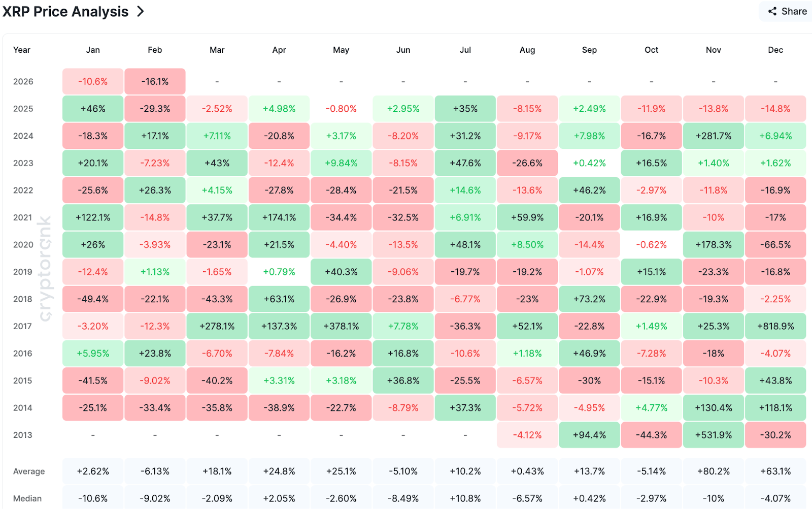Select the +80.2% average cell under Nov
This screenshot has height=509, width=812.
pos(713,471)
